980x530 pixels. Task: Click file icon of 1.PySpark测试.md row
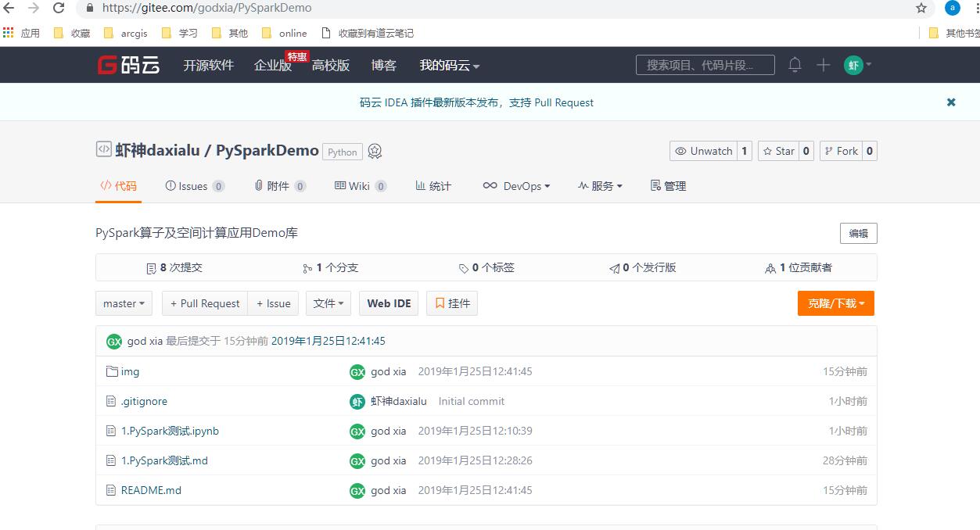[111, 460]
